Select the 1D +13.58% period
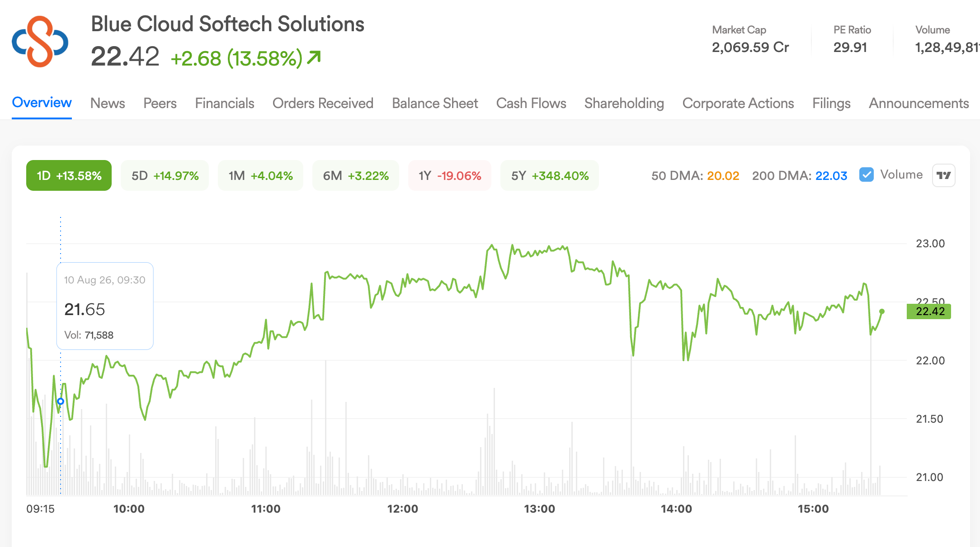This screenshot has width=980, height=547. click(x=69, y=175)
